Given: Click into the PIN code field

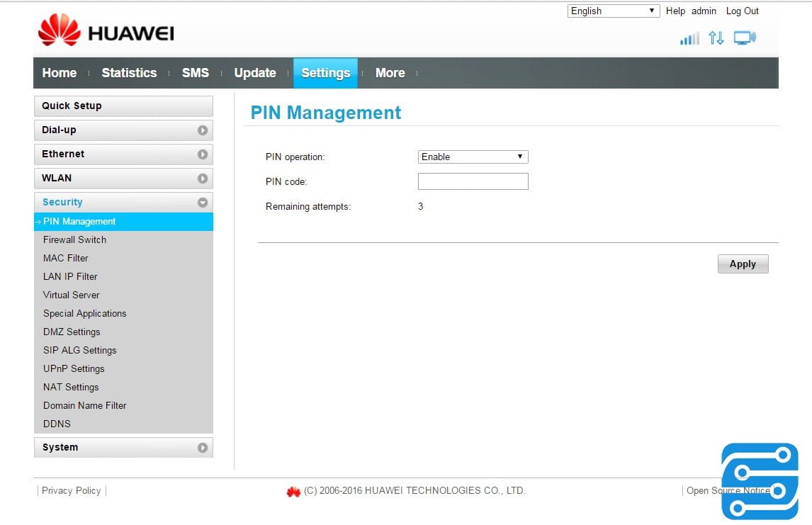Looking at the screenshot, I should click(x=473, y=181).
